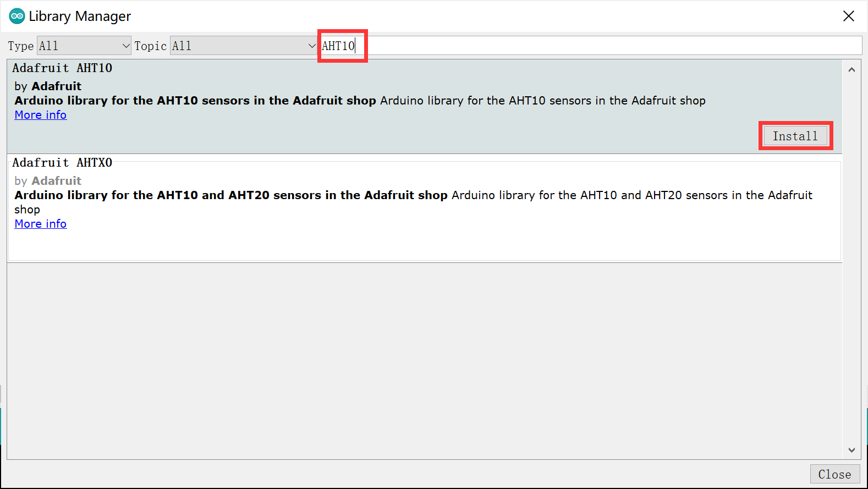
Task: Click the Close button at bottom
Action: coord(834,474)
